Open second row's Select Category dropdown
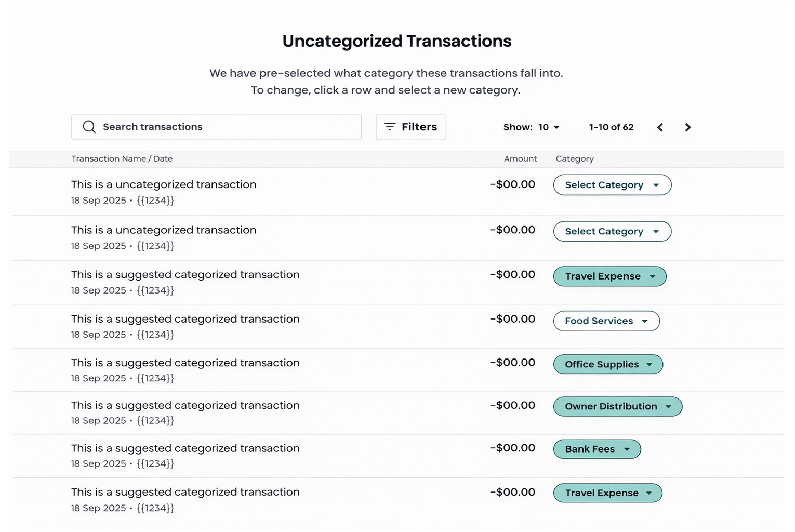The height and width of the screenshot is (532, 795). tap(612, 231)
